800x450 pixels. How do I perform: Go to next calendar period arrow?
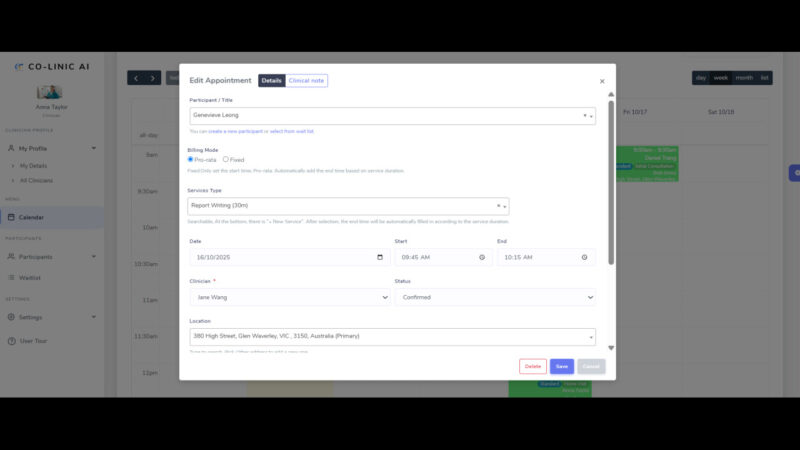153,78
